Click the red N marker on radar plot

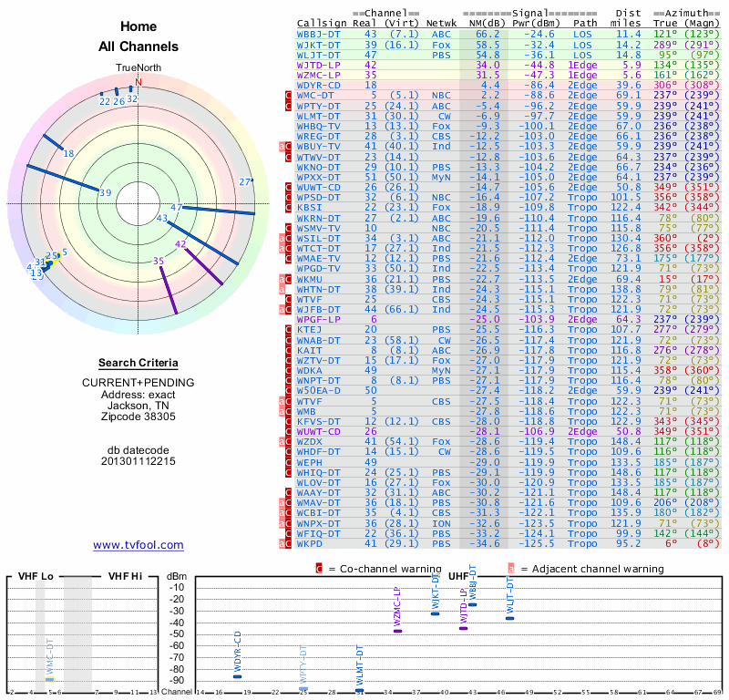pyautogui.click(x=139, y=82)
